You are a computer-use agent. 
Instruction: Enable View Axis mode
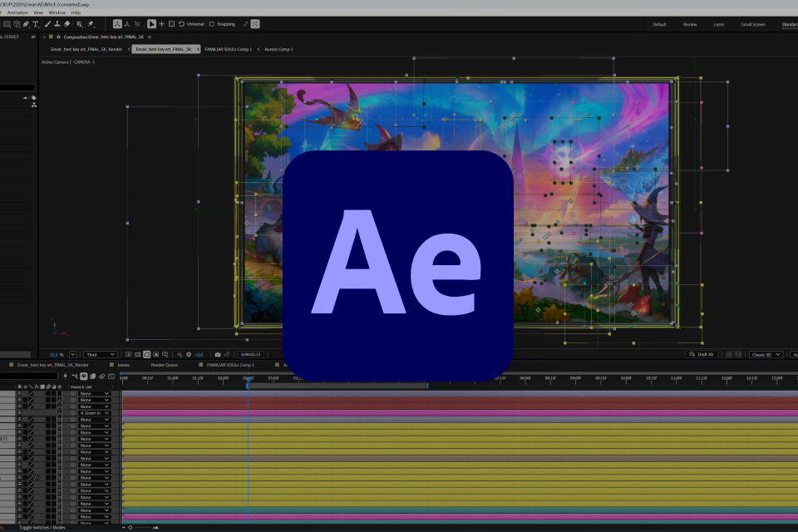point(137,24)
